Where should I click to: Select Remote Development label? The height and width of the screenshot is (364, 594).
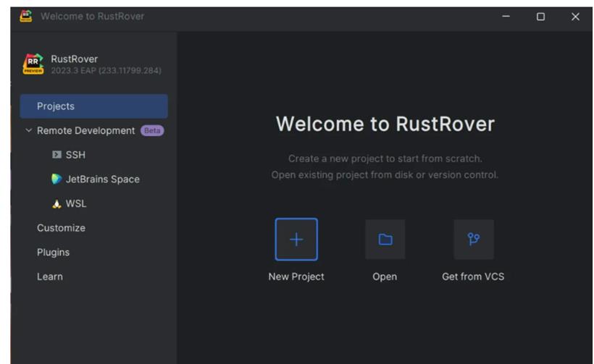(x=85, y=130)
